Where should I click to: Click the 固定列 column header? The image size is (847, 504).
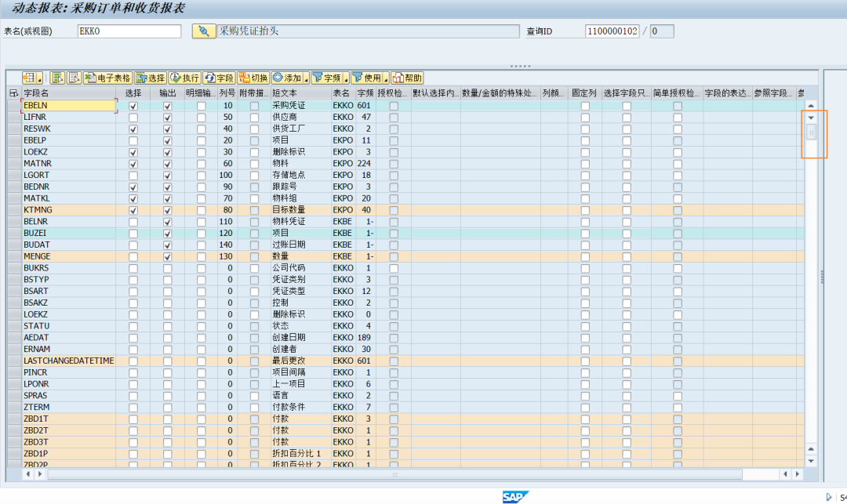coord(585,93)
